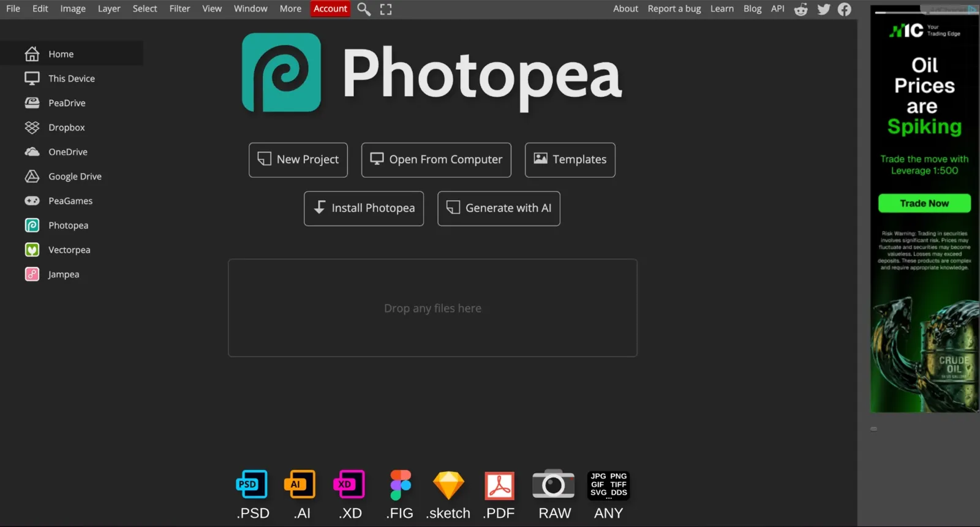Image resolution: width=980 pixels, height=527 pixels.
Task: Click the Vectorpea green icon
Action: (32, 250)
